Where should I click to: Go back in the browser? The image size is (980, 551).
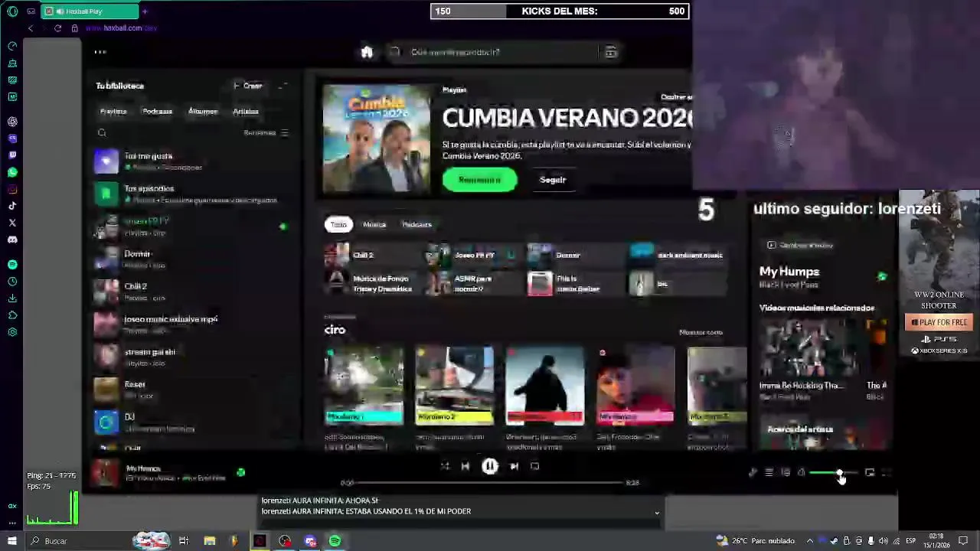(31, 28)
